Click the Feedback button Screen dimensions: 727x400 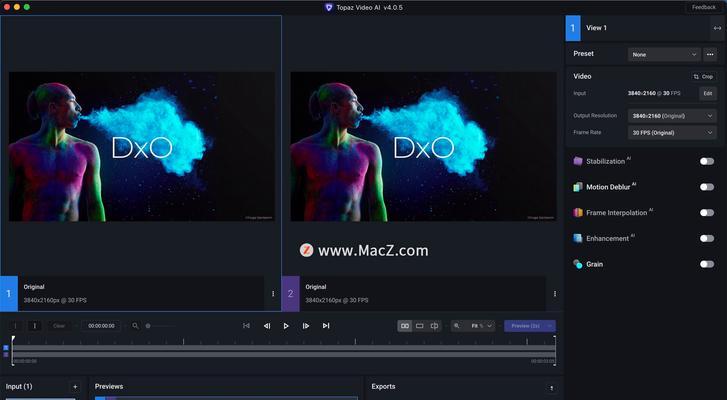pyautogui.click(x=704, y=7)
